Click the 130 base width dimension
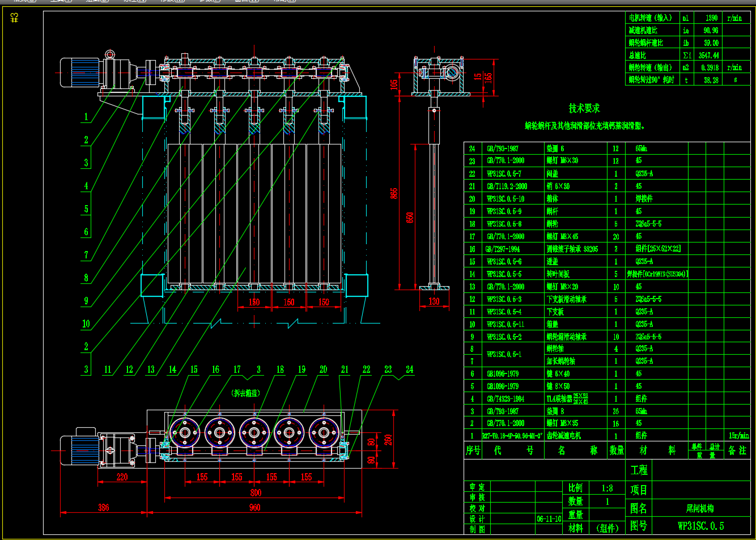 [x=434, y=301]
